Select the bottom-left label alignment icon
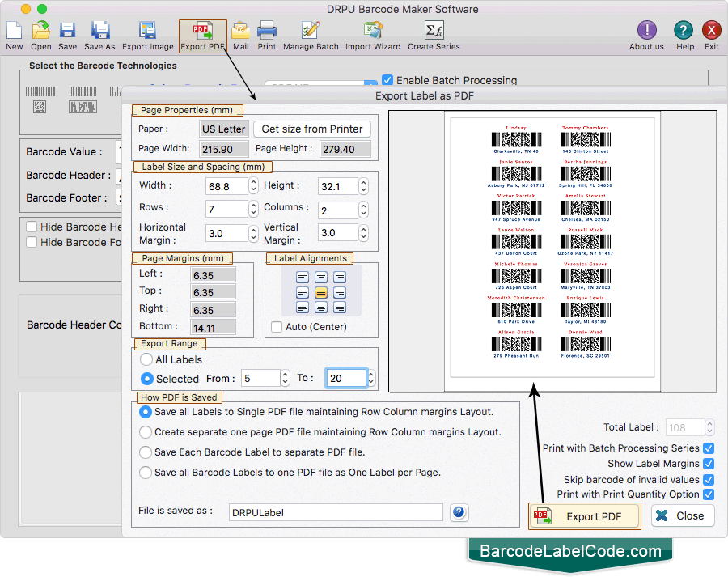Image resolution: width=728 pixels, height=577 pixels. [x=303, y=308]
